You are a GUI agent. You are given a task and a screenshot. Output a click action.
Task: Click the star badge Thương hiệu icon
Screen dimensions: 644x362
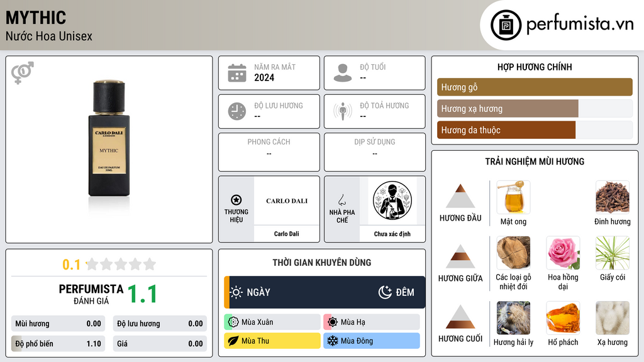coord(236,200)
